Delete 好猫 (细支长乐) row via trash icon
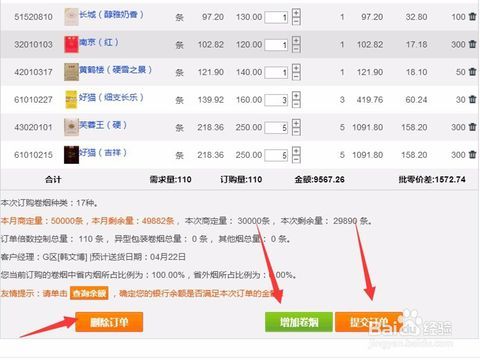The height and width of the screenshot is (360, 480). pos(472,99)
